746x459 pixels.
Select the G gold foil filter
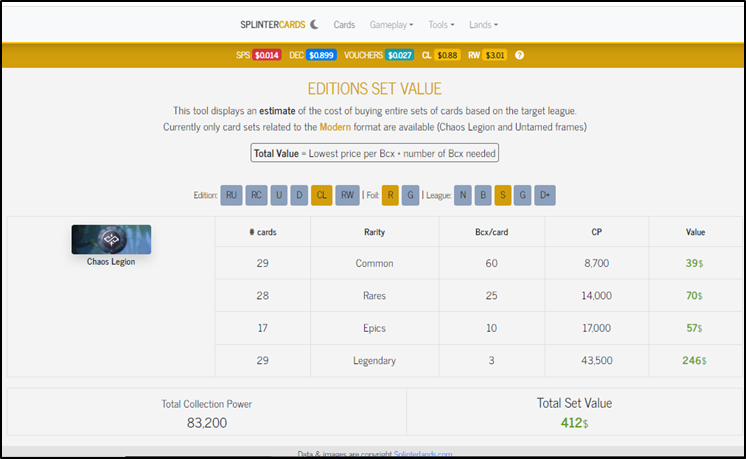tap(410, 195)
